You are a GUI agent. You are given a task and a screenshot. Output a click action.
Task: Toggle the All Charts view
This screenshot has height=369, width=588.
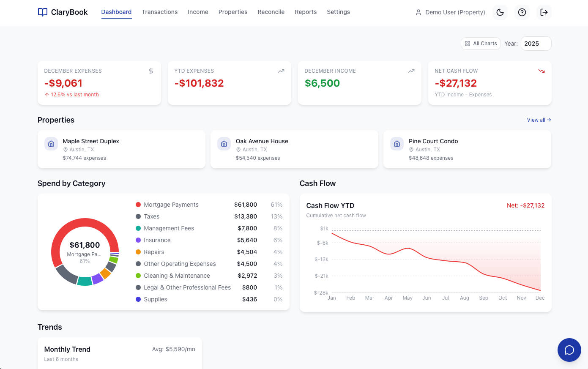[481, 43]
